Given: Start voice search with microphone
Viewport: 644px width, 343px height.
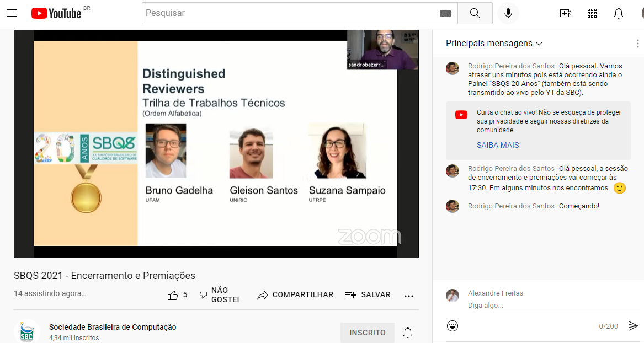Looking at the screenshot, I should pos(508,13).
